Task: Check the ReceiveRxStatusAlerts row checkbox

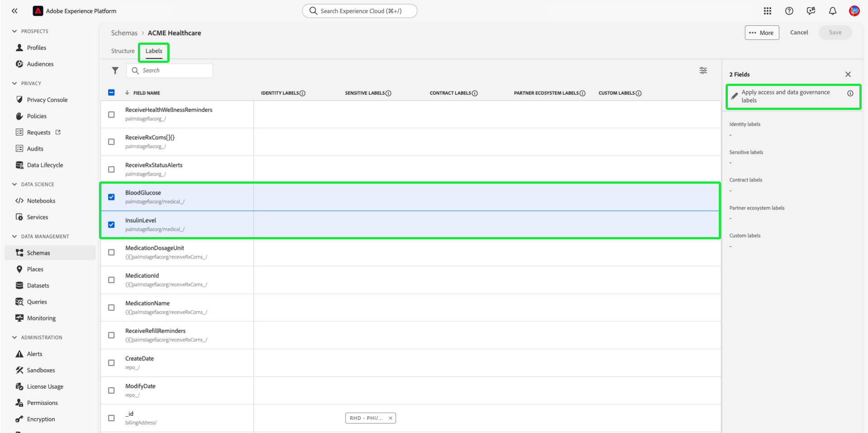Action: 111,170
